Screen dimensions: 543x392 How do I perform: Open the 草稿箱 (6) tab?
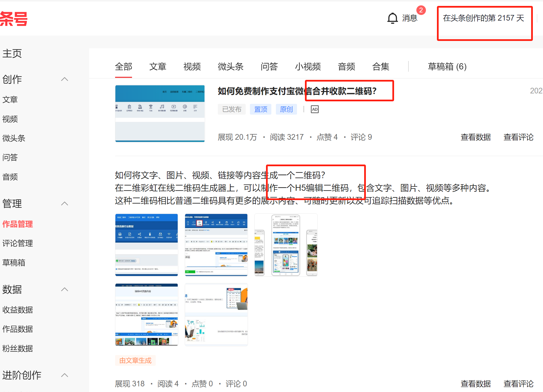pyautogui.click(x=447, y=67)
